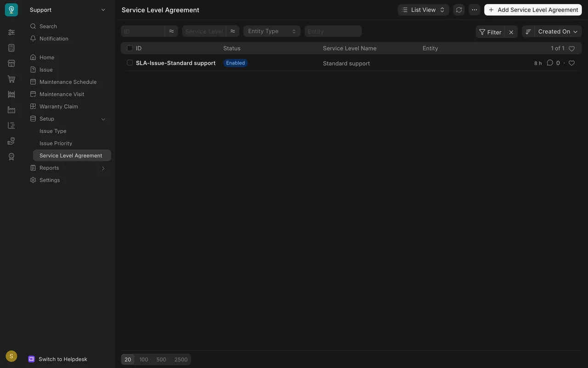This screenshot has height=368, width=588.
Task: Open the Gantt chart icon in the rail
Action: pyautogui.click(x=11, y=126)
